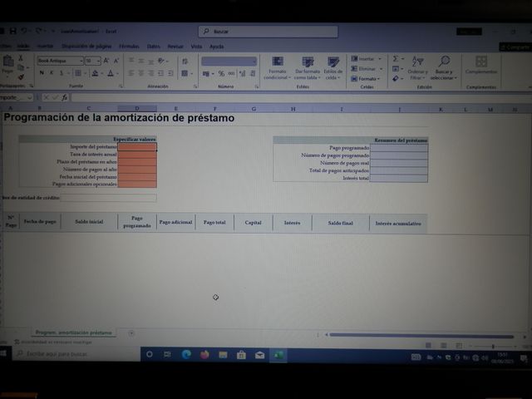Click the Complementos icon
This screenshot has width=532, height=399.
tap(480, 62)
